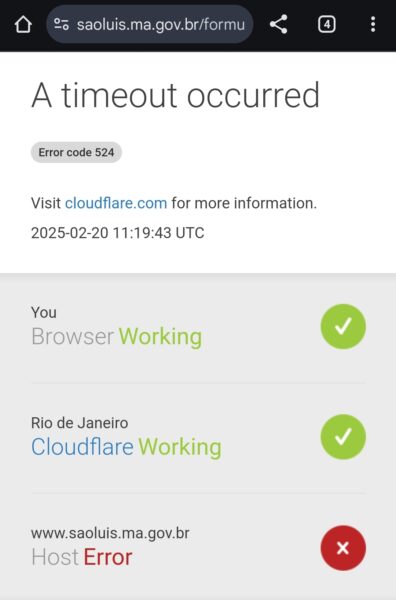
Task: Open the tab switcher showing 4 tabs
Action: [326, 25]
